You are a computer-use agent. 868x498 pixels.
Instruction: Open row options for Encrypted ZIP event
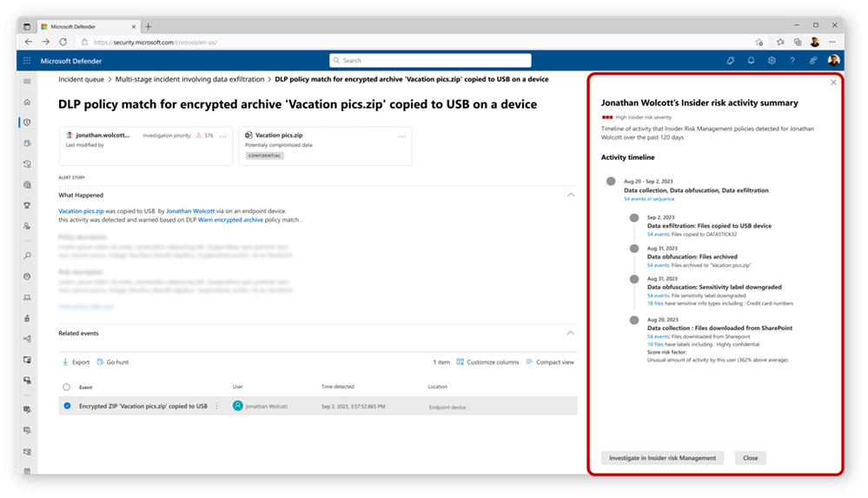click(x=217, y=406)
